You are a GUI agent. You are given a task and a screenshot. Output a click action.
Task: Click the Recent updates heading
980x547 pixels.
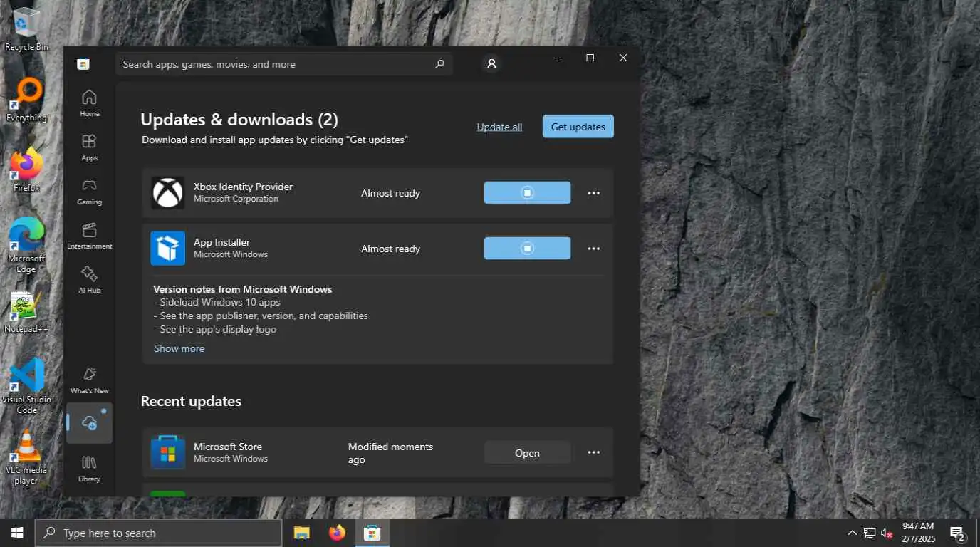[x=191, y=401]
